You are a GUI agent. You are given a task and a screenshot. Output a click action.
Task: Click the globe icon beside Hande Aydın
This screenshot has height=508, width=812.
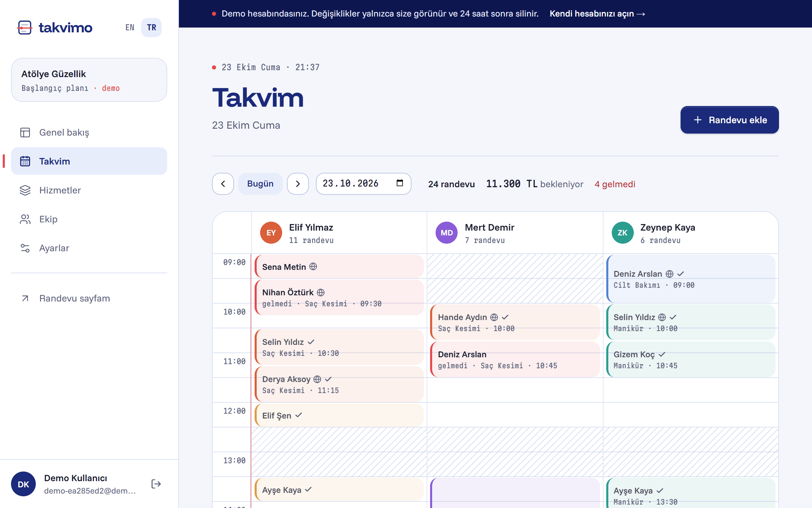(494, 317)
